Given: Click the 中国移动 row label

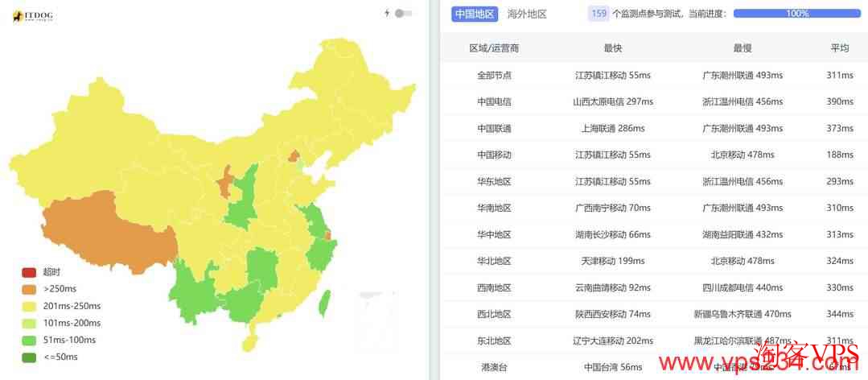Looking at the screenshot, I should click(495, 155).
